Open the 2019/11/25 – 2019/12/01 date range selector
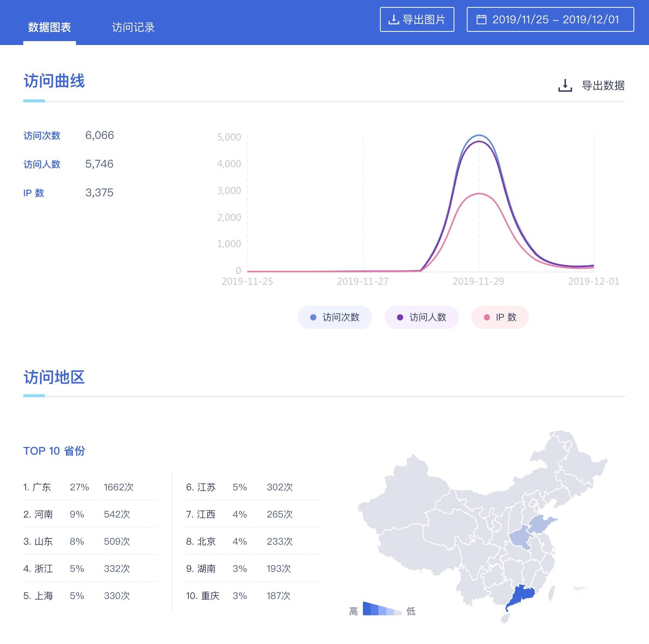Viewport: 649px width, 644px height. [550, 19]
